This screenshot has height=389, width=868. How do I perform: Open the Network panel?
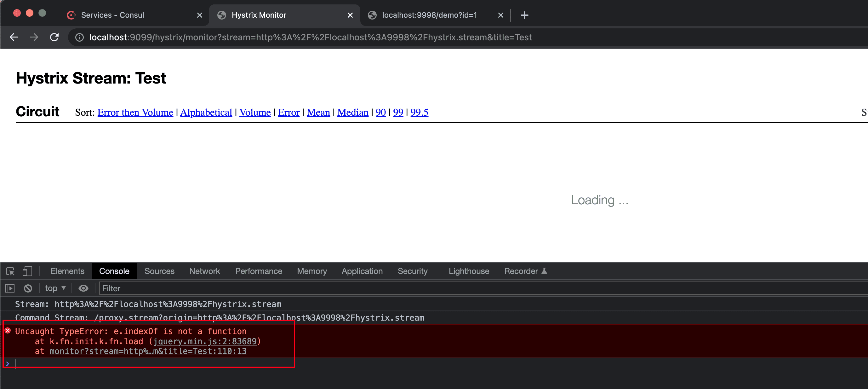(x=204, y=271)
